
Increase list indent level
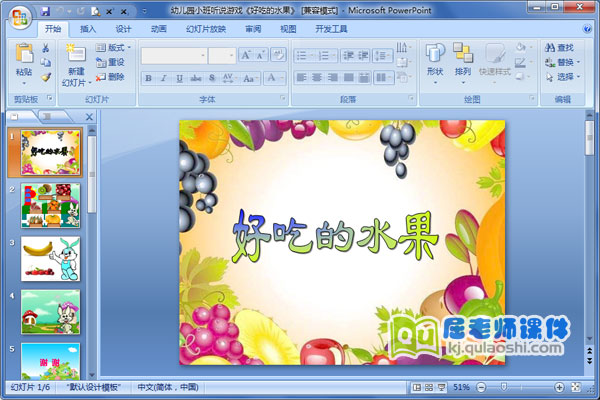363,56
